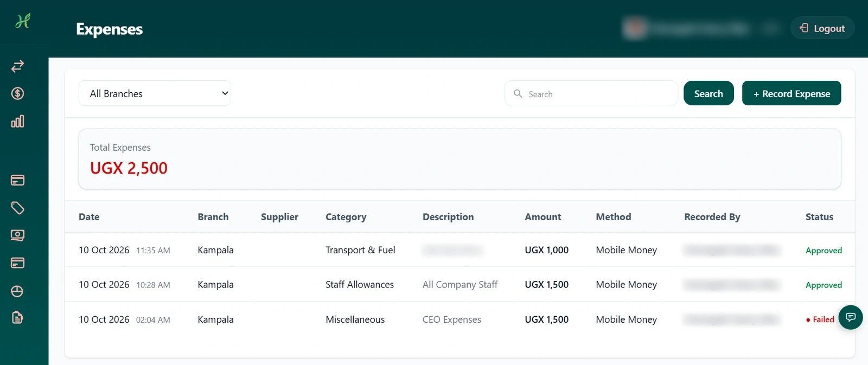Click the 10:28 AM timestamp
Image resolution: width=868 pixels, height=365 pixels.
(153, 285)
